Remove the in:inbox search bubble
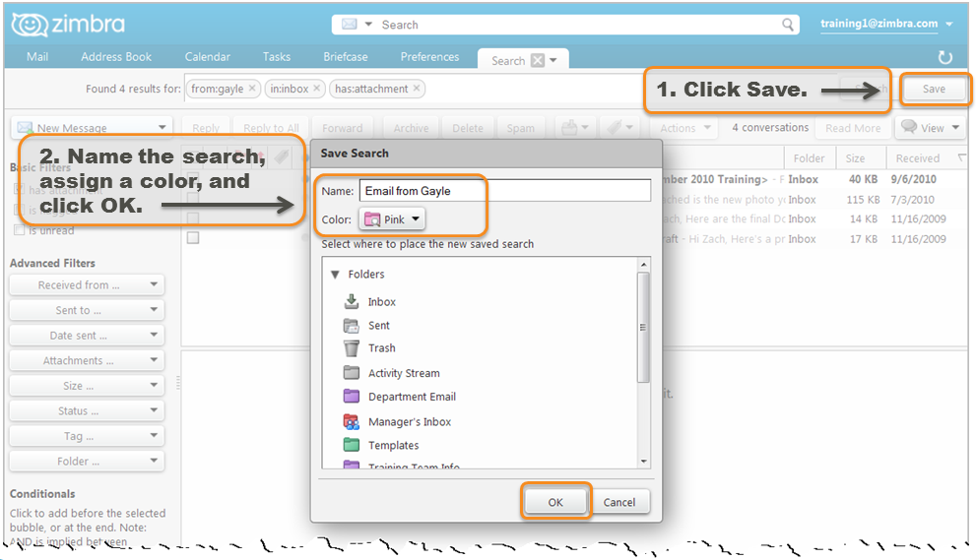The image size is (976, 560). 317,89
